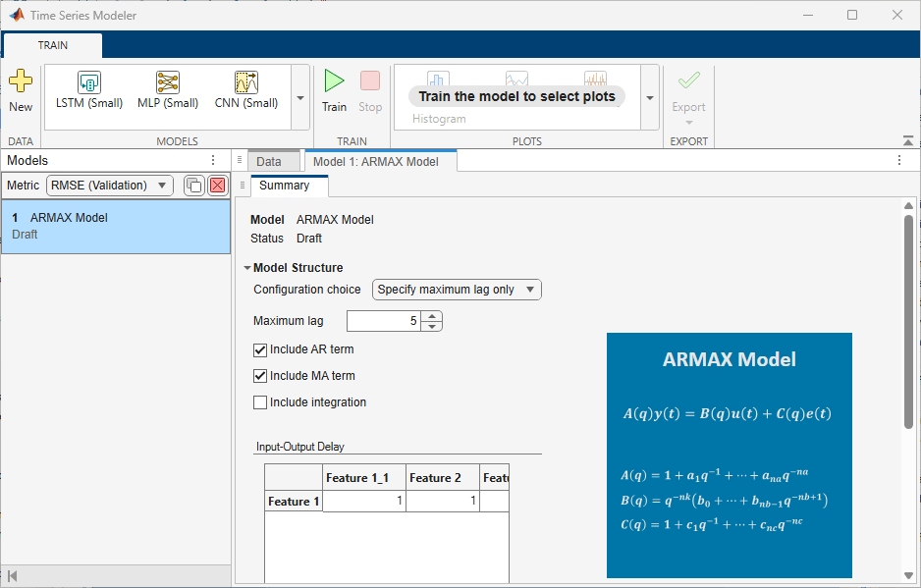Open the Export checkmark button

pos(689,80)
